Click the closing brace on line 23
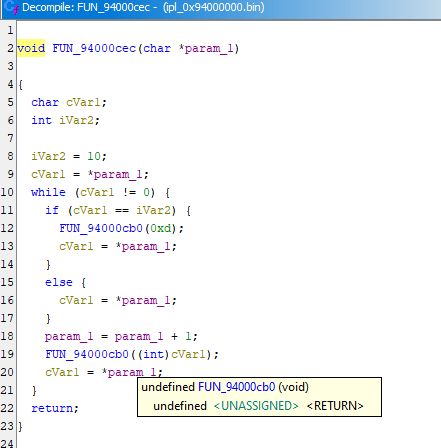441x448 pixels. (20, 426)
